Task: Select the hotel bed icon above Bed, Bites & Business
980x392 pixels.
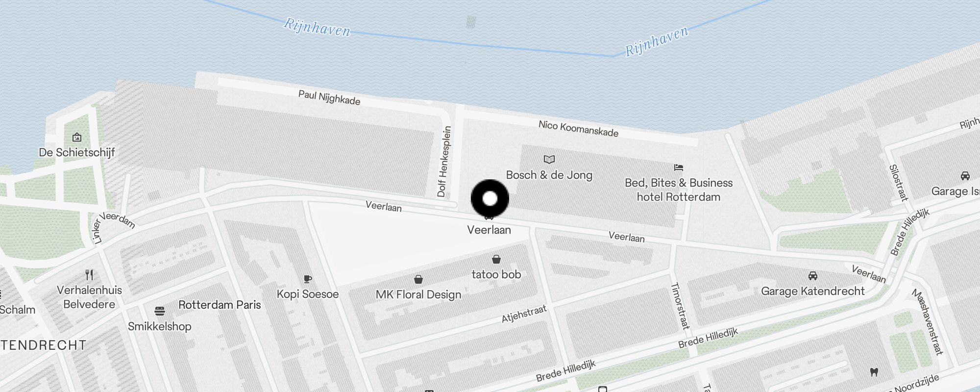Action: tap(679, 167)
